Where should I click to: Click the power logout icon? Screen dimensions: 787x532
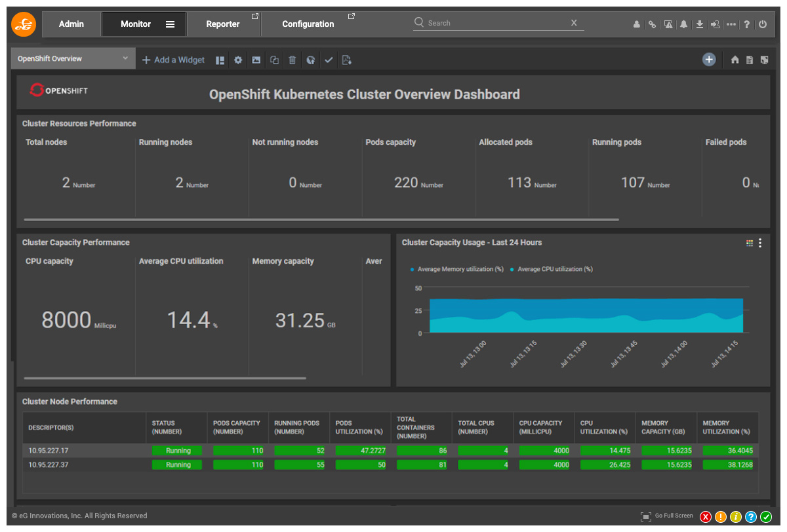[x=763, y=24]
